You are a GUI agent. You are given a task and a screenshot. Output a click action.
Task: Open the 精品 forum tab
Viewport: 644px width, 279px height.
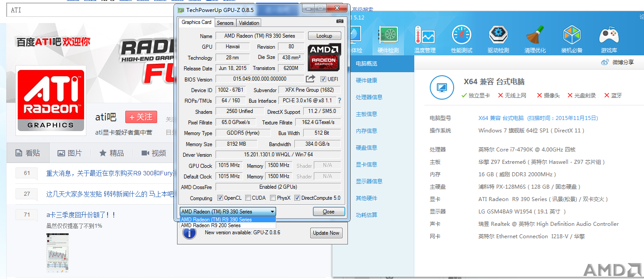112,153
